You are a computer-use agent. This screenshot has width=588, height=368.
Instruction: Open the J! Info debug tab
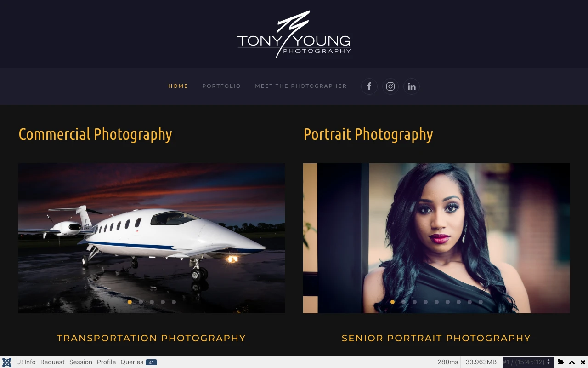pos(27,362)
